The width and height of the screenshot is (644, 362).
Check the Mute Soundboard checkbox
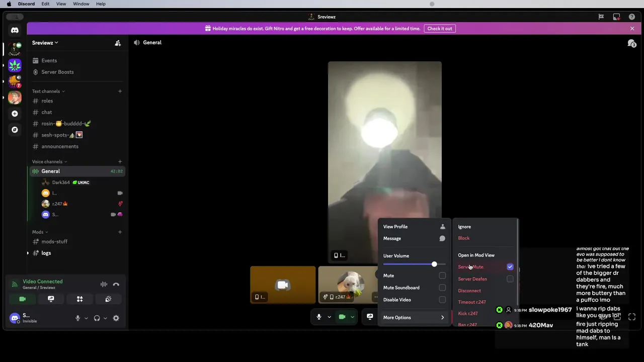click(x=442, y=288)
